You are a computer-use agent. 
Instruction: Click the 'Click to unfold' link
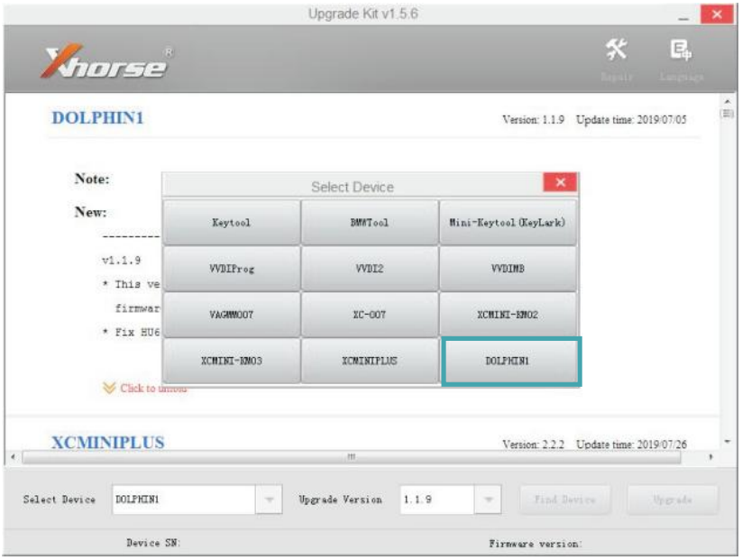pos(145,389)
